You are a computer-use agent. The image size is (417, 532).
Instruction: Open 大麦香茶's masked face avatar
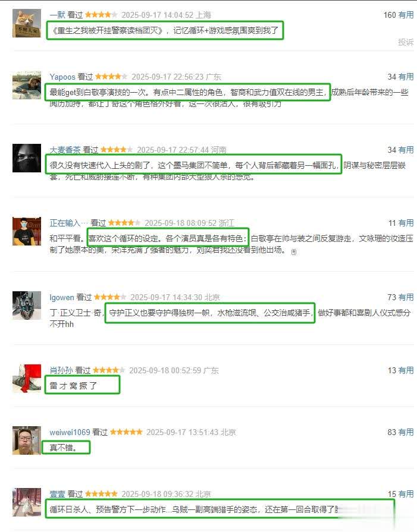[27, 158]
